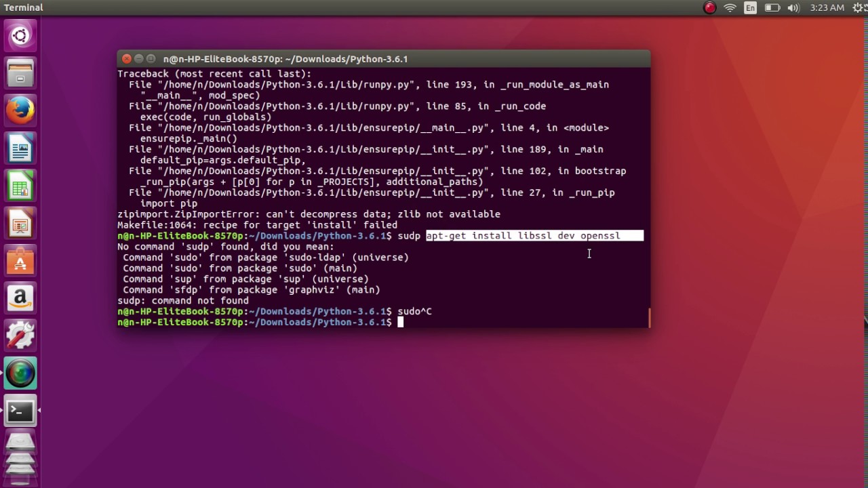Click 'sudp: command not found' line

pyautogui.click(x=182, y=301)
